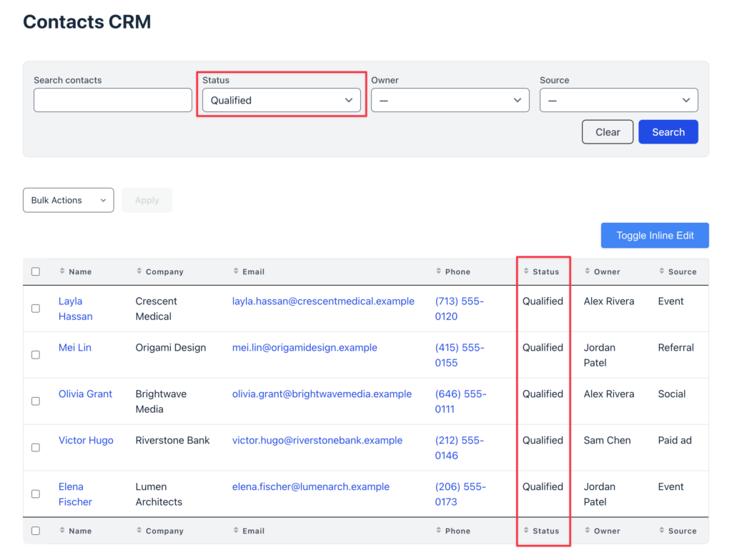Open the Source filter dropdown
The image size is (732, 560).
pyautogui.click(x=618, y=100)
